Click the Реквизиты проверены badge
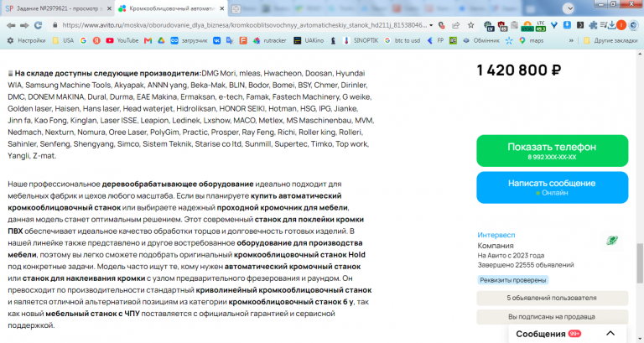644x343 pixels. (x=513, y=280)
